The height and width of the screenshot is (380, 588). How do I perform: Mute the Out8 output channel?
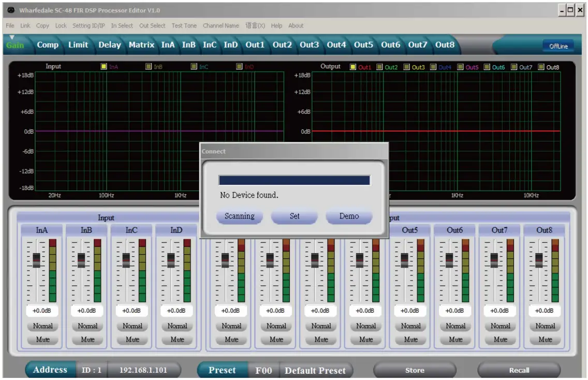(545, 340)
